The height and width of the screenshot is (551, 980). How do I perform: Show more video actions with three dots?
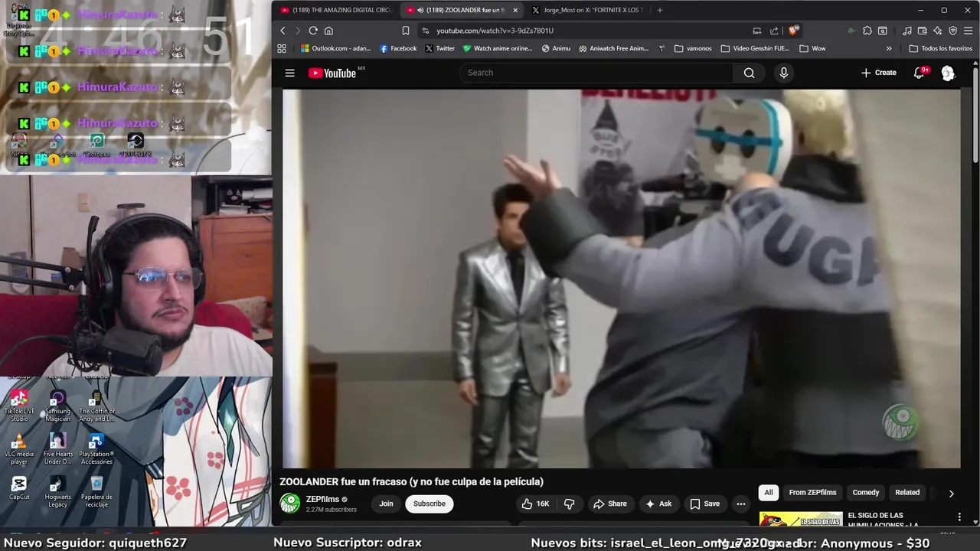coord(740,504)
